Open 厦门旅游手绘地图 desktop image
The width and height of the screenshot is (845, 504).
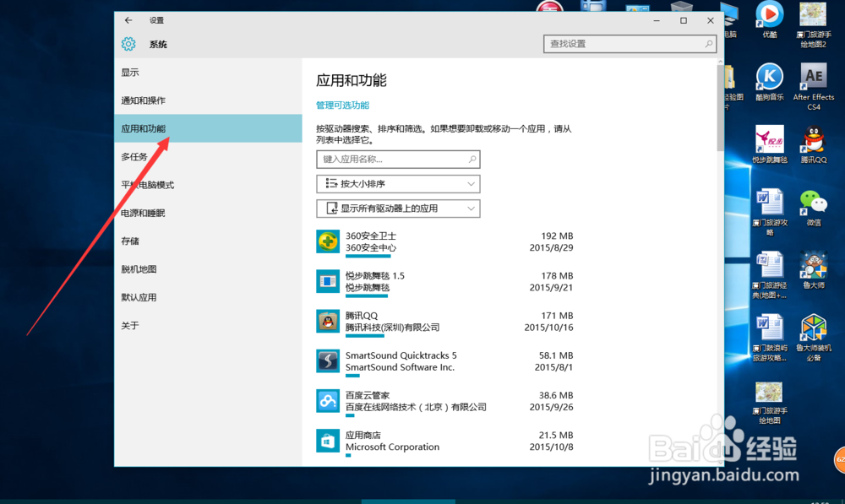(770, 403)
